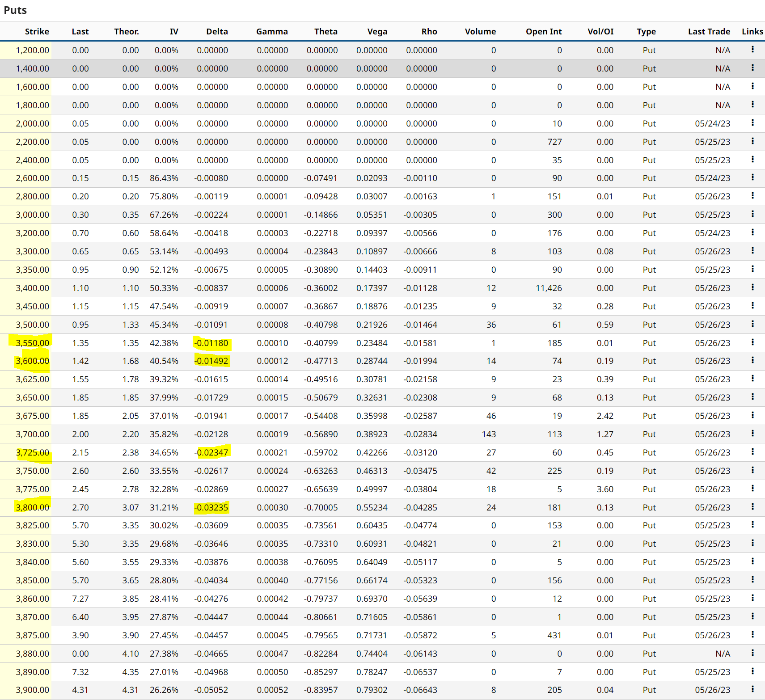Sort table by Vega column header
The height and width of the screenshot is (700, 765).
[x=377, y=31]
